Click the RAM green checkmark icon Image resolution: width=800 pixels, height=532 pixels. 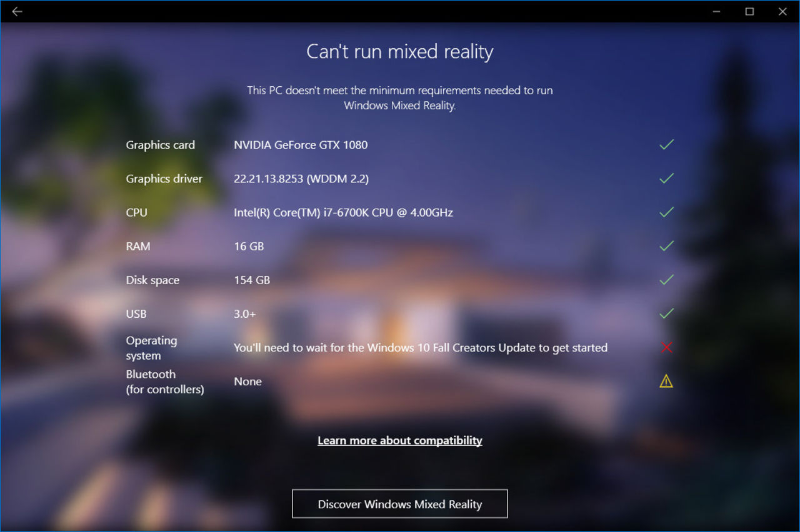(x=666, y=245)
